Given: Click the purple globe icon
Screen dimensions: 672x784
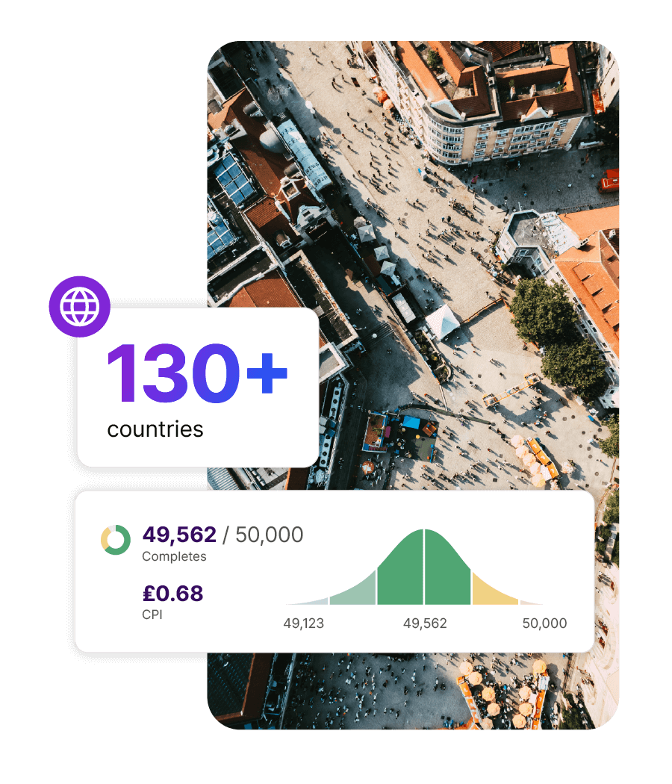Looking at the screenshot, I should (x=79, y=306).
